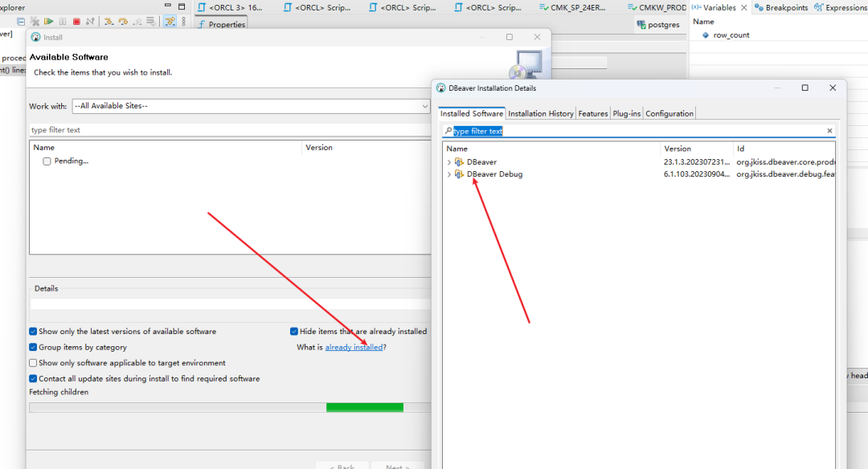Click DBeaver Debug feature icon

[x=459, y=173]
